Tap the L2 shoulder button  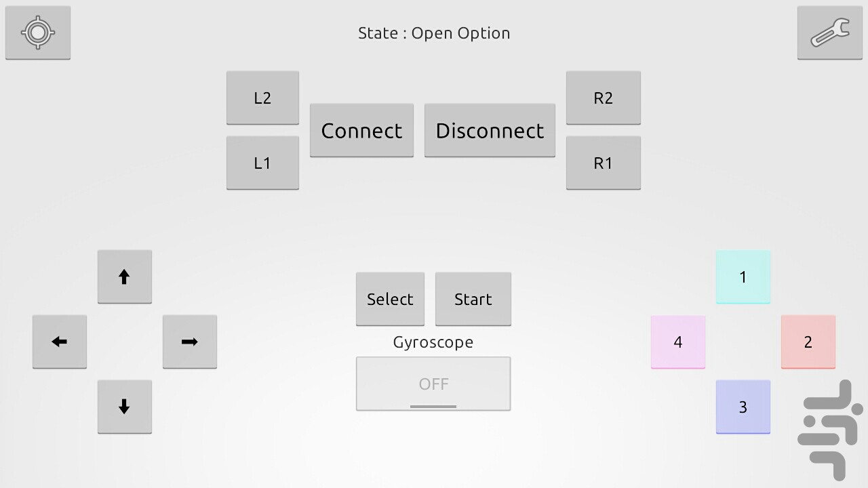pos(262,98)
